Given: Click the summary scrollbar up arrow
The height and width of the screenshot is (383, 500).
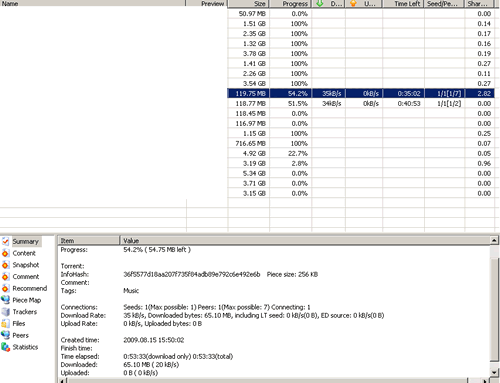Looking at the screenshot, I should point(494,240).
